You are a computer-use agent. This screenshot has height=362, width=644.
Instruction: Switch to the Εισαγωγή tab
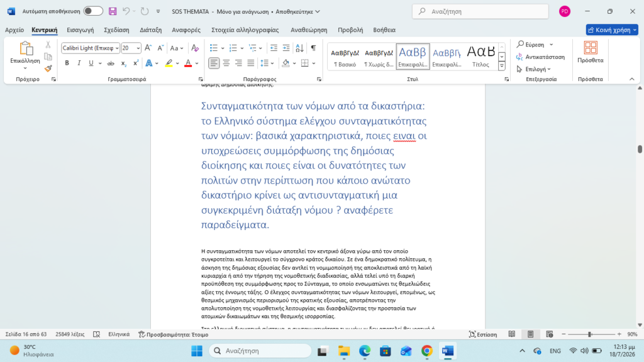click(x=80, y=30)
